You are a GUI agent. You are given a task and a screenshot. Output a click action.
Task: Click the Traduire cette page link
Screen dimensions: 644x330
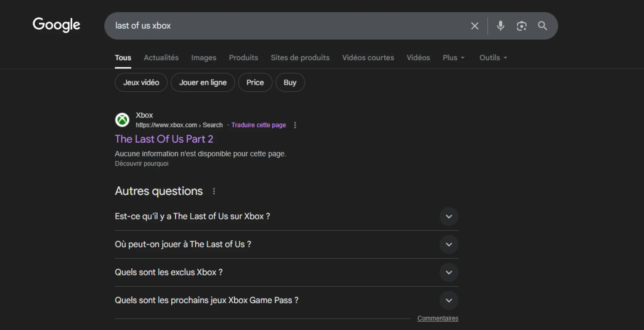[258, 125]
